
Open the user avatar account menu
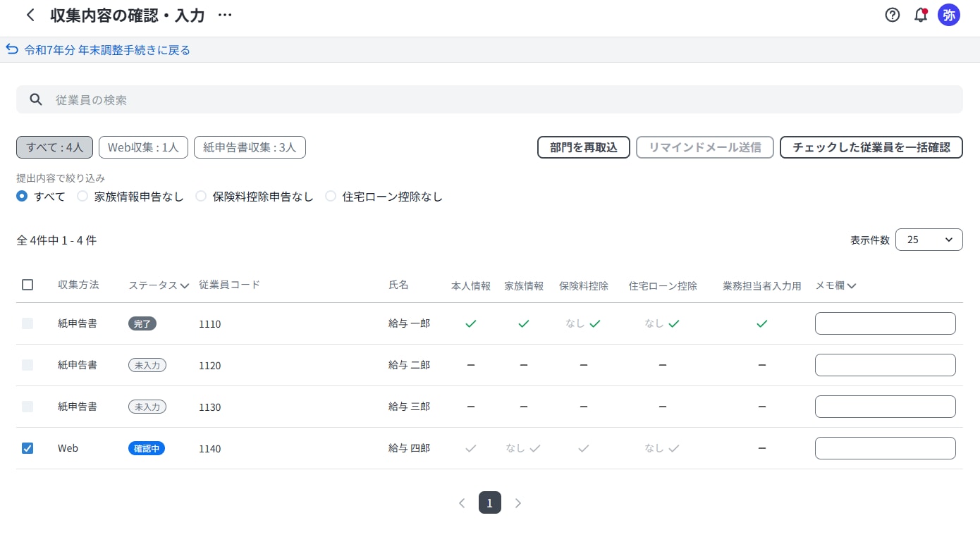point(948,15)
